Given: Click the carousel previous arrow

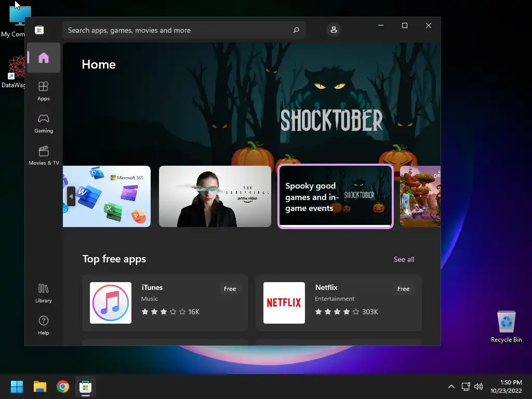Looking at the screenshot, I should point(71,196).
